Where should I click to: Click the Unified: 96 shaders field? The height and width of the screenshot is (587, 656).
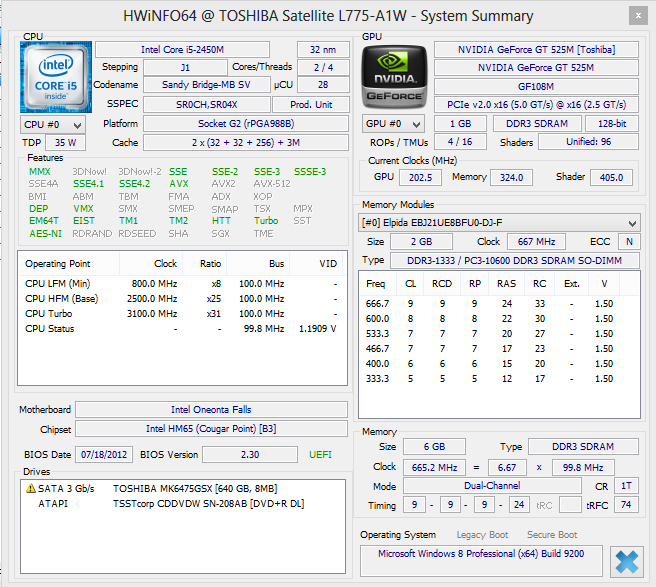[x=589, y=142]
